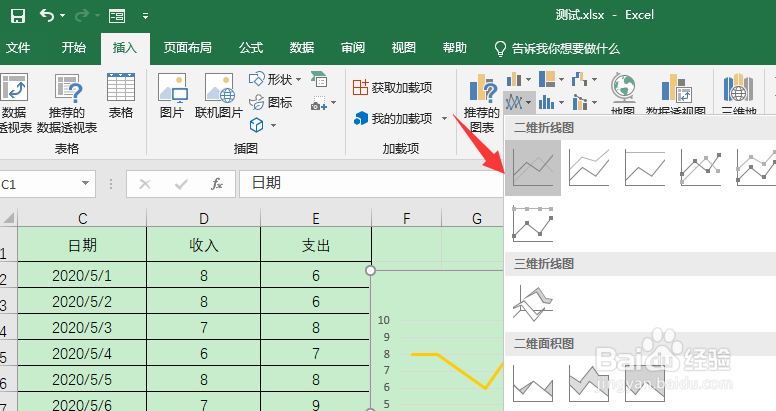Click the line chart insert icon
This screenshot has width=776, height=411.
click(514, 103)
